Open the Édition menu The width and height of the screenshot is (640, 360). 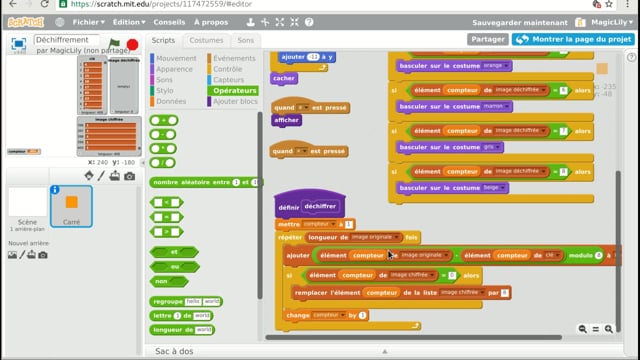[129, 22]
